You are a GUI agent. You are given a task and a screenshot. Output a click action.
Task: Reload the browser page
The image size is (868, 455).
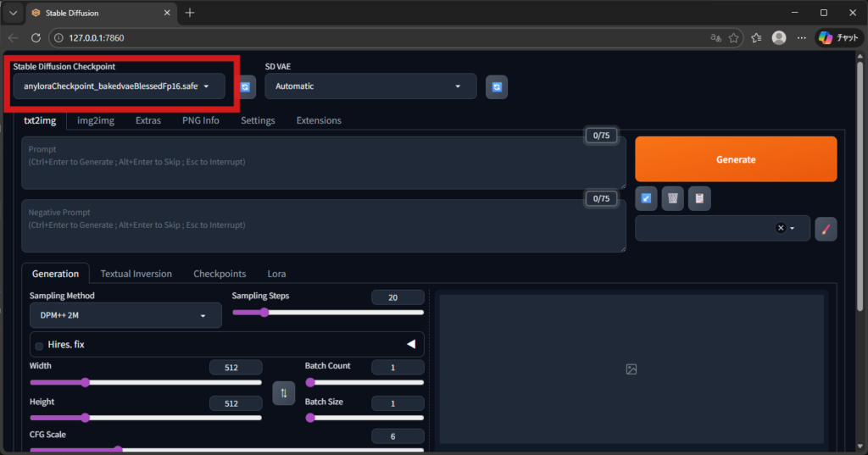(36, 38)
